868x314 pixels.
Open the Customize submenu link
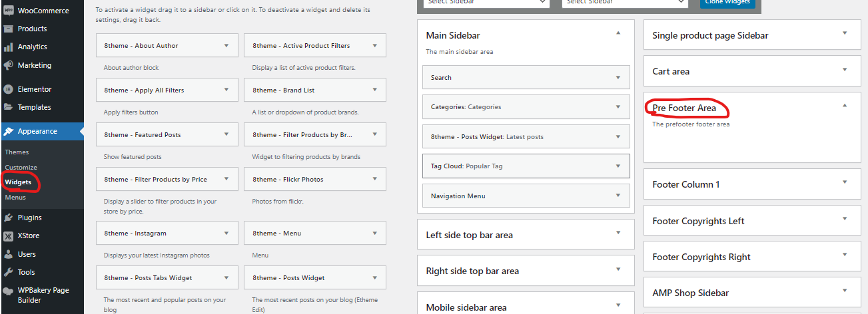(21, 168)
